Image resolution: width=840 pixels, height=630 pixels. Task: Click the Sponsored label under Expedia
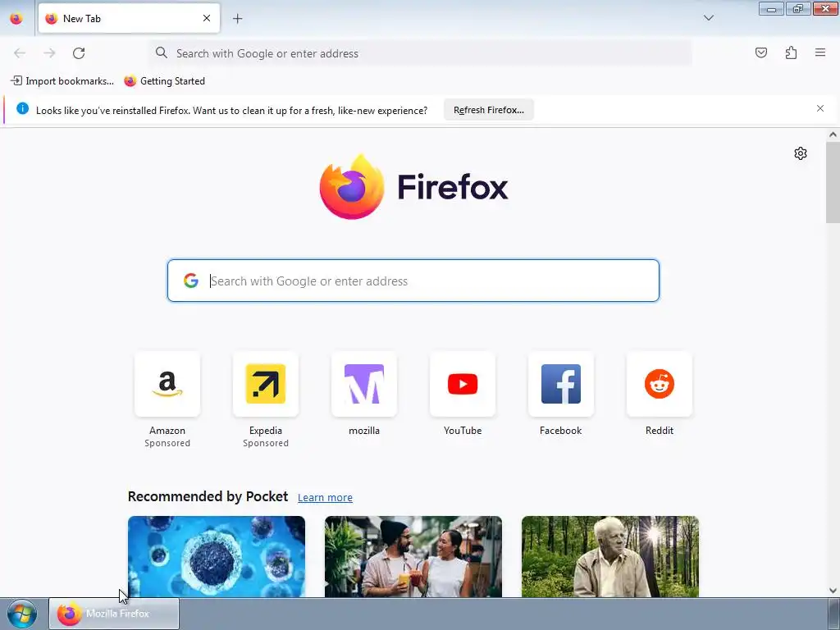[x=266, y=443]
